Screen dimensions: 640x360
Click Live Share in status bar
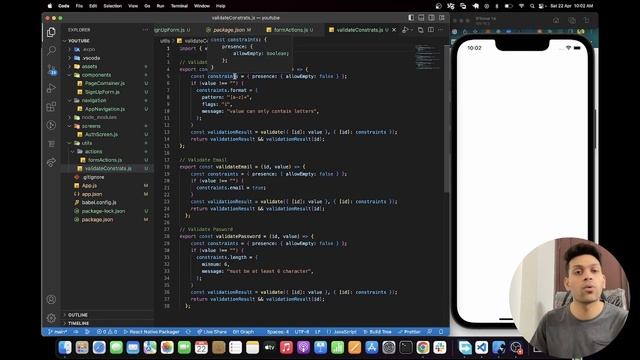[211, 332]
